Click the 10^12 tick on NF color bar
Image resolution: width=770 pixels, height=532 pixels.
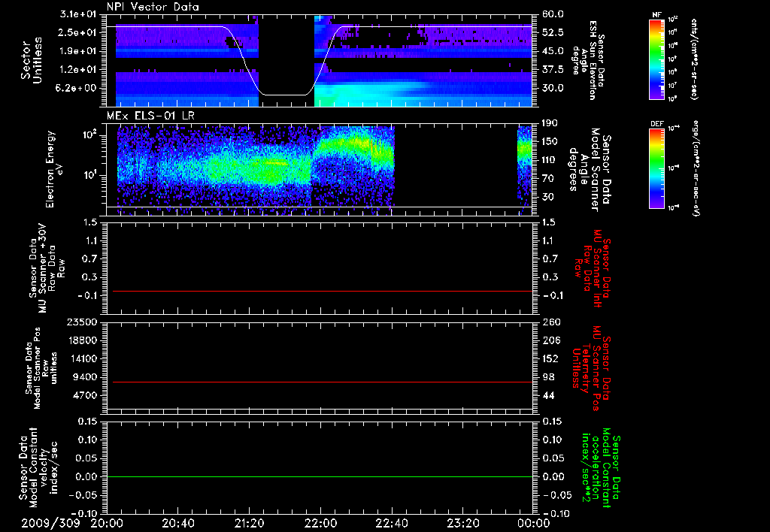coord(673,20)
